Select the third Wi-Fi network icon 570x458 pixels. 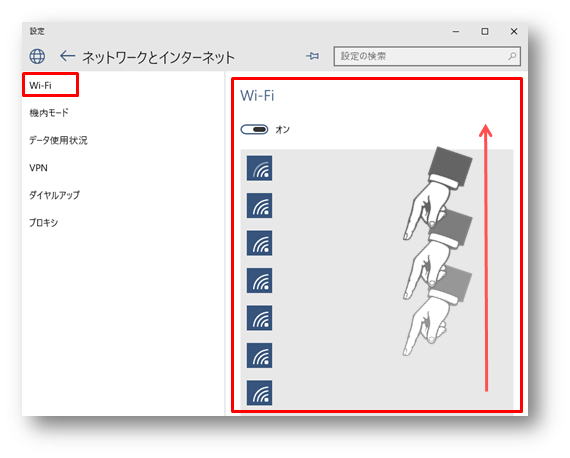point(259,243)
